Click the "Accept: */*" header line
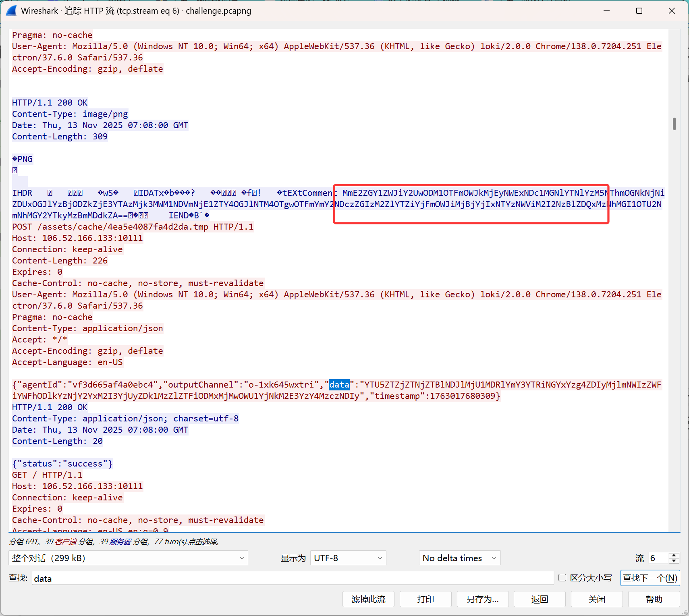This screenshot has width=689, height=616. click(40, 340)
